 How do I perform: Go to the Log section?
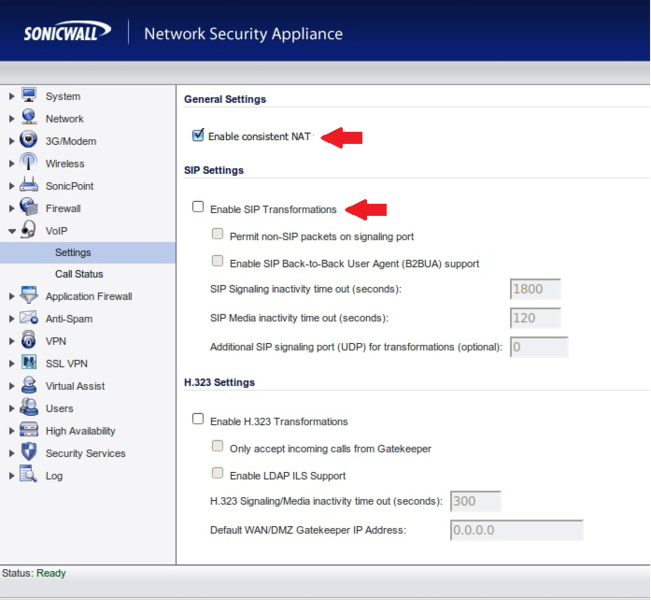[x=54, y=476]
